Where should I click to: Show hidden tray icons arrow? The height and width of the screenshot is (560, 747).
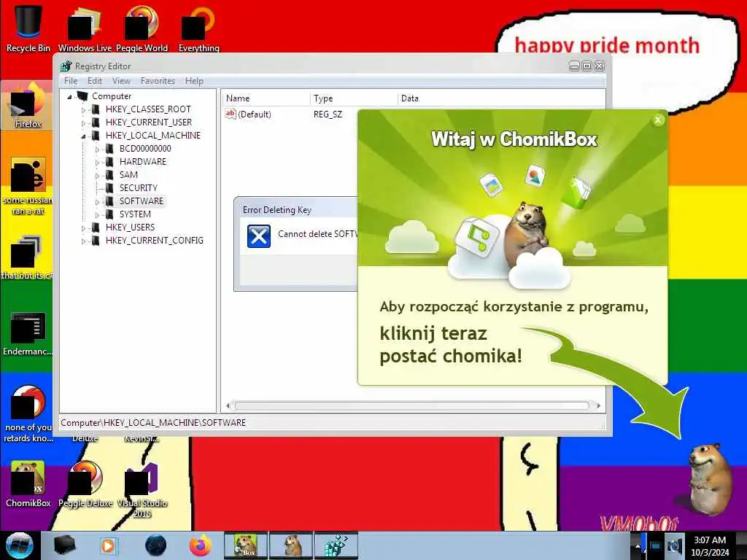[x=638, y=545]
